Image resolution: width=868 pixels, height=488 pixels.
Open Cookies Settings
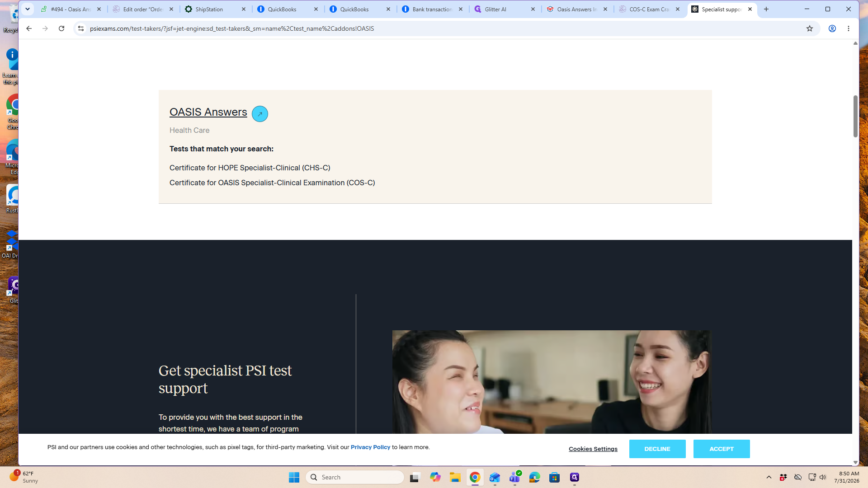point(593,449)
